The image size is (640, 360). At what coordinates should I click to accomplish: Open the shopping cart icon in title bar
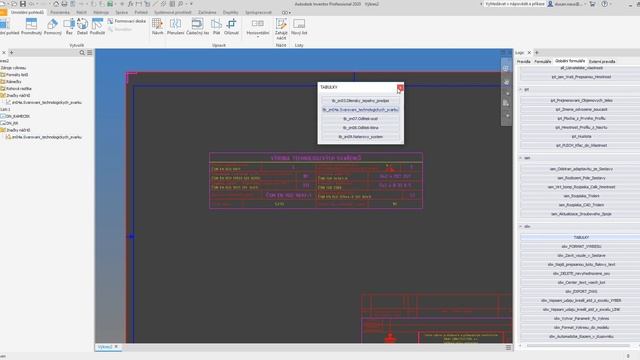click(x=592, y=4)
